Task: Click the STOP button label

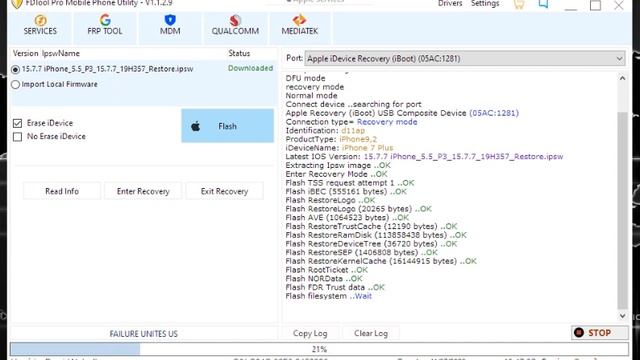Action: click(599, 333)
